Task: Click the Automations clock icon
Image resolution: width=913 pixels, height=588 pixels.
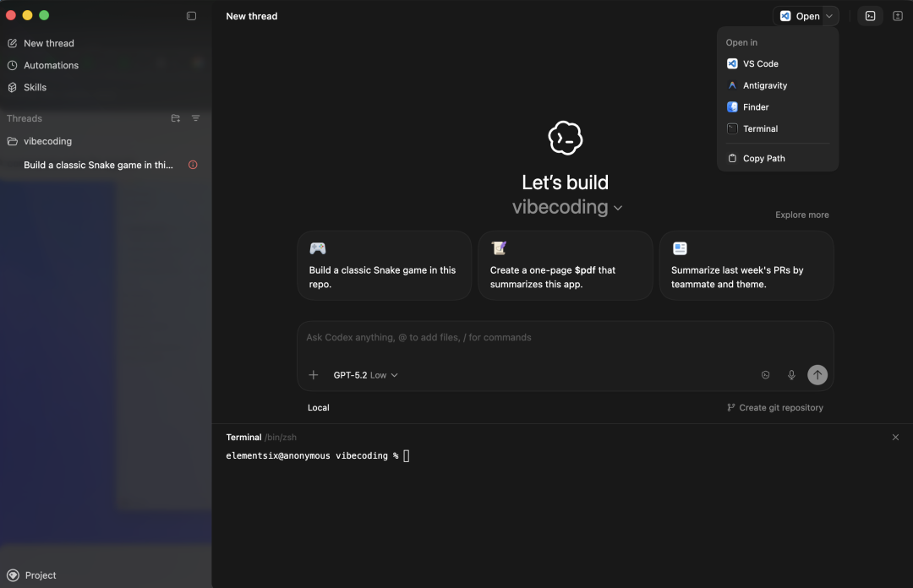Action: [12, 65]
